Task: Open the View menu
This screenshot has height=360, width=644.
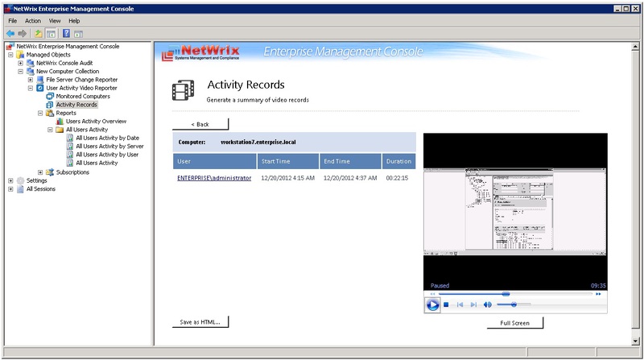Action: (x=55, y=21)
